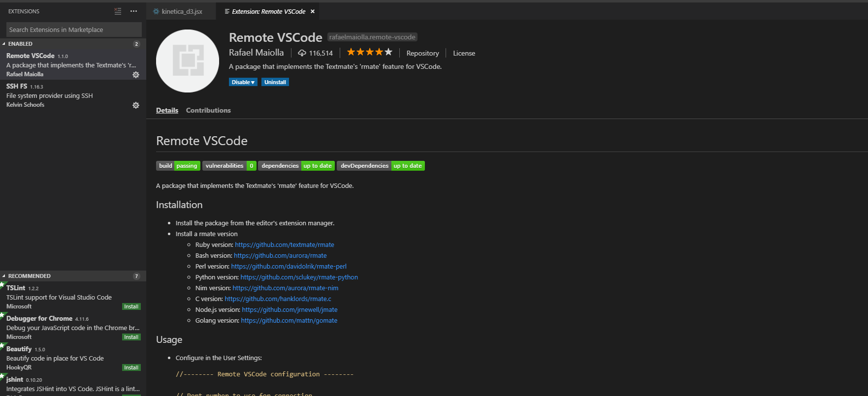
Task: Click the 116,514 install count
Action: tap(321, 53)
